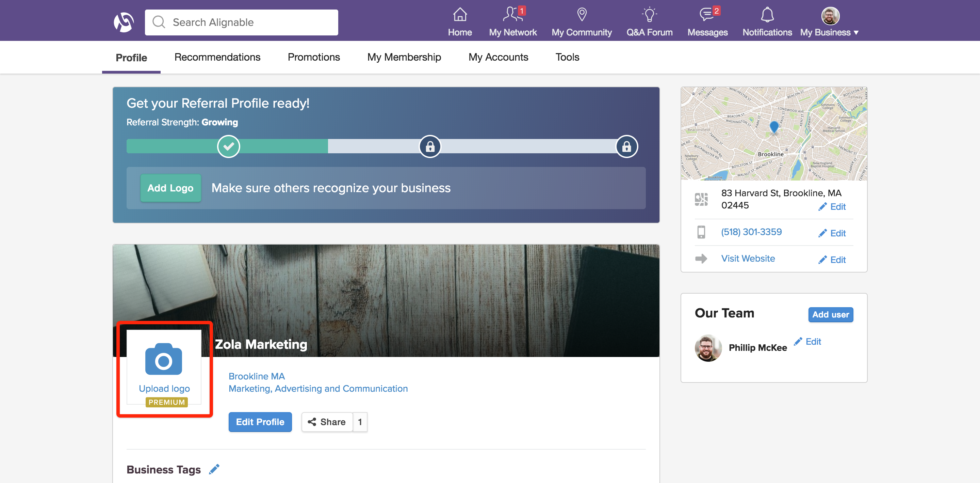Edit the phone number
The image size is (980, 483).
tap(832, 233)
